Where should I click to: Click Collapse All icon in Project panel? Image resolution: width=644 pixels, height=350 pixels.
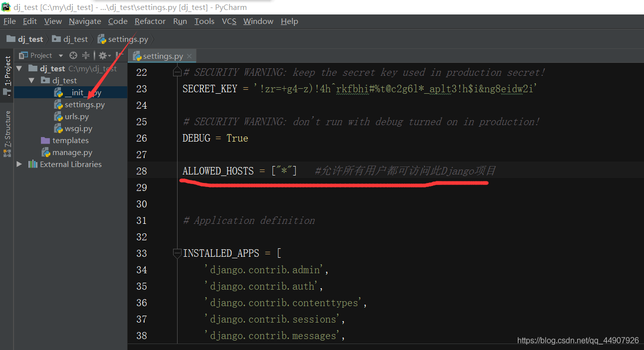pos(86,55)
